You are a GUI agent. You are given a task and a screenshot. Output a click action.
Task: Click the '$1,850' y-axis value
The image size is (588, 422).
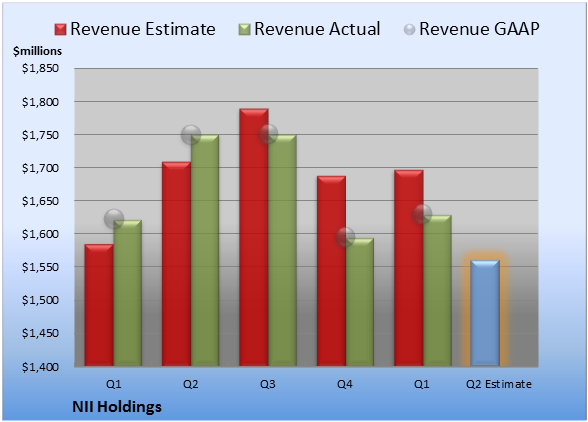coord(40,68)
